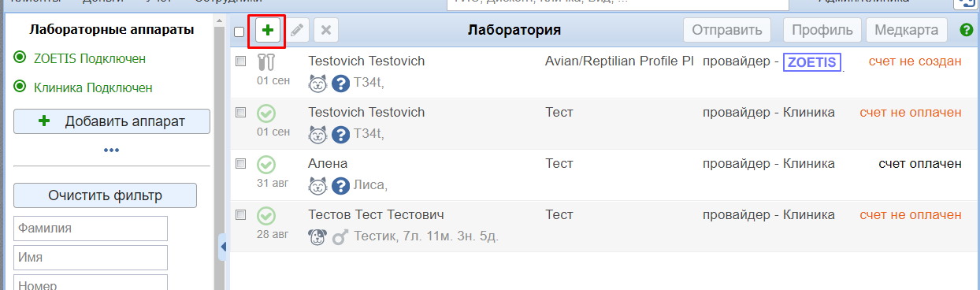Open the Профиль button

click(822, 31)
